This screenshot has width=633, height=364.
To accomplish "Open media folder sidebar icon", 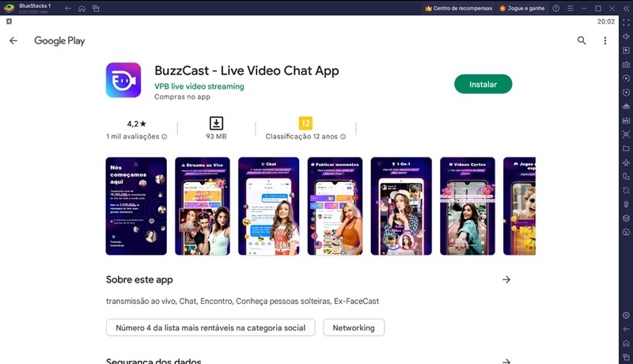I will 626,149.
